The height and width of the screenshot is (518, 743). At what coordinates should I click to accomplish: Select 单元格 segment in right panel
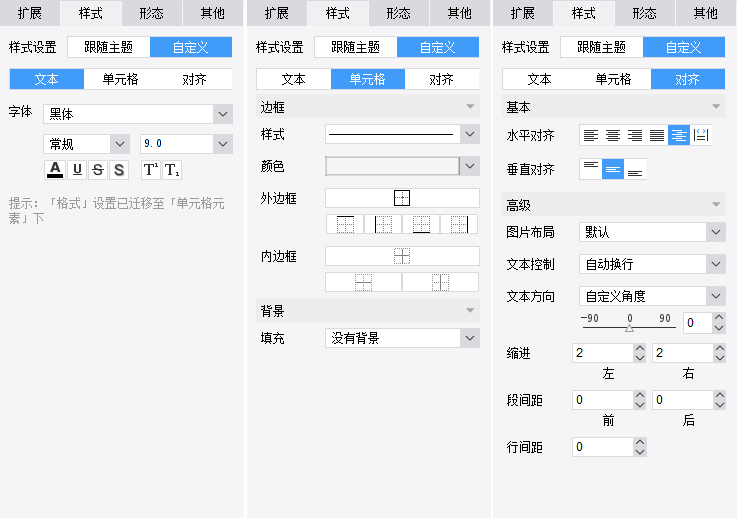613,79
